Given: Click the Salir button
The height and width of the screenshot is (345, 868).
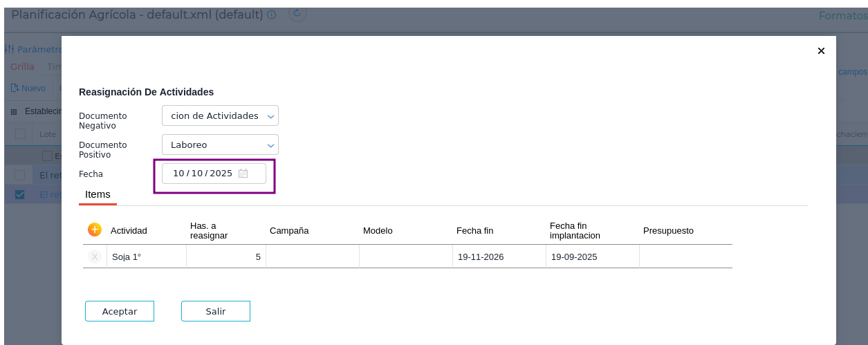Looking at the screenshot, I should tap(215, 311).
